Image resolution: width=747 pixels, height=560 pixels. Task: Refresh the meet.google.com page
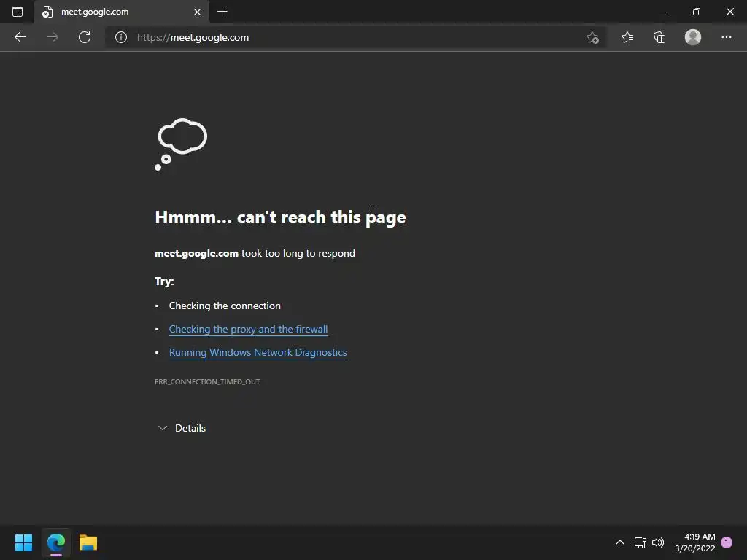pyautogui.click(x=85, y=37)
